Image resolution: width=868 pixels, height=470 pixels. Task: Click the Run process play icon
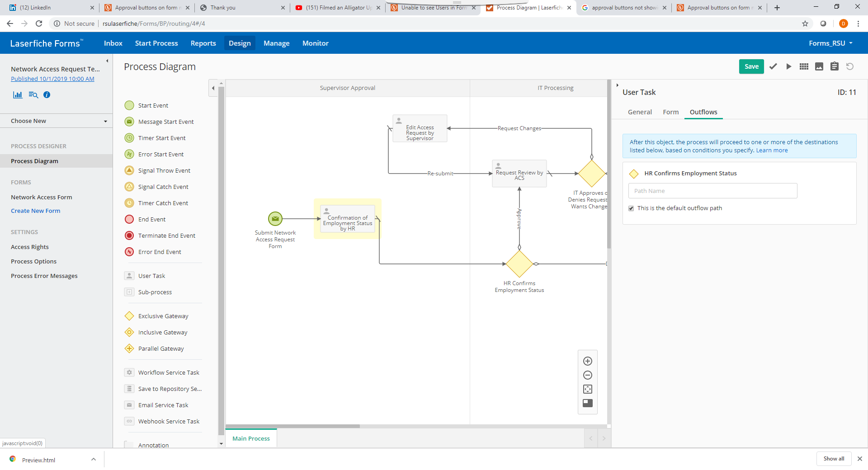pyautogui.click(x=789, y=66)
